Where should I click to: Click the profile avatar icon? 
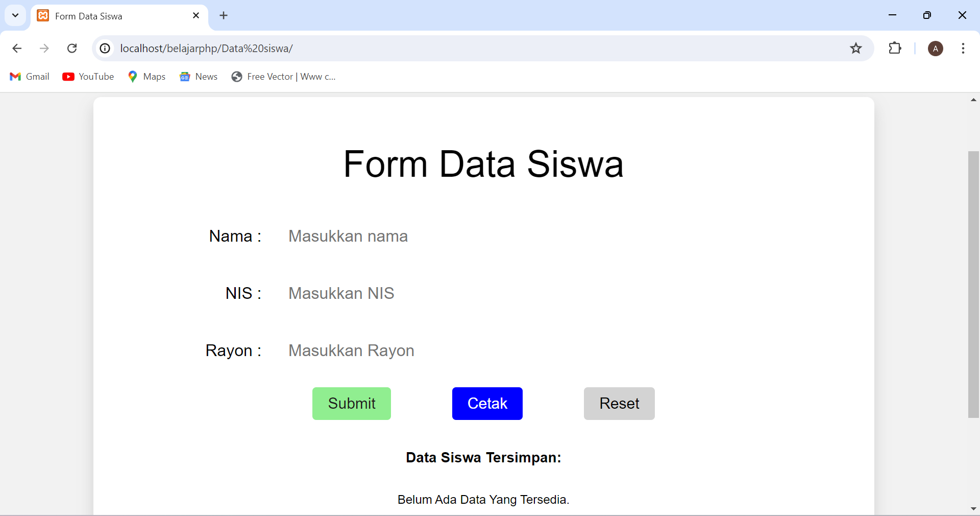click(936, 49)
